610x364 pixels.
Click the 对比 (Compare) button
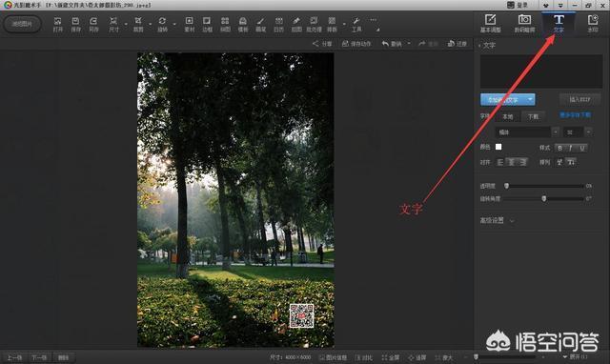[364, 357]
